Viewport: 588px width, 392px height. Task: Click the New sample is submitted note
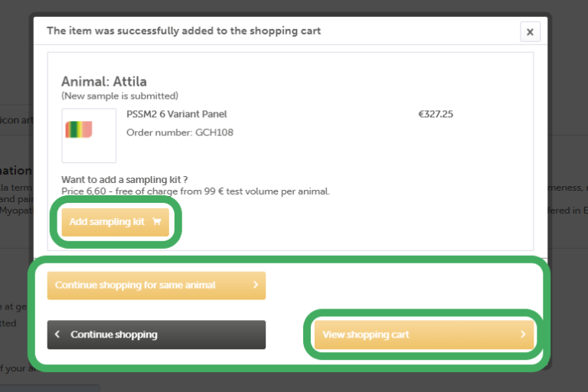(x=119, y=96)
